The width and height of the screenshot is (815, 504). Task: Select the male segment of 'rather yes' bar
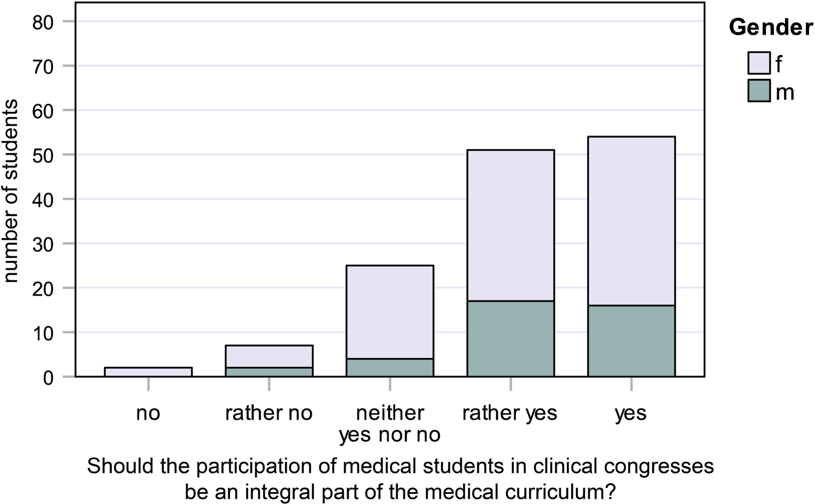(x=511, y=339)
